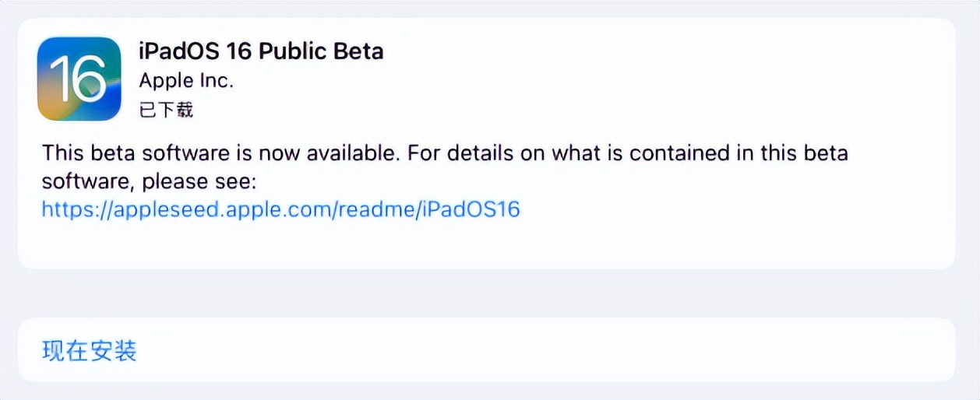Tap the gray gap between the cards

pos(489,293)
